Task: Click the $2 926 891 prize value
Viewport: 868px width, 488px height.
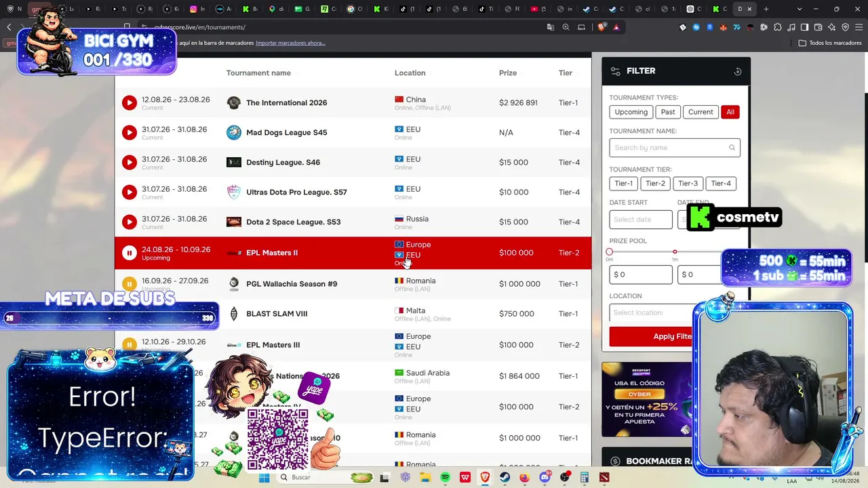Action: pos(518,103)
